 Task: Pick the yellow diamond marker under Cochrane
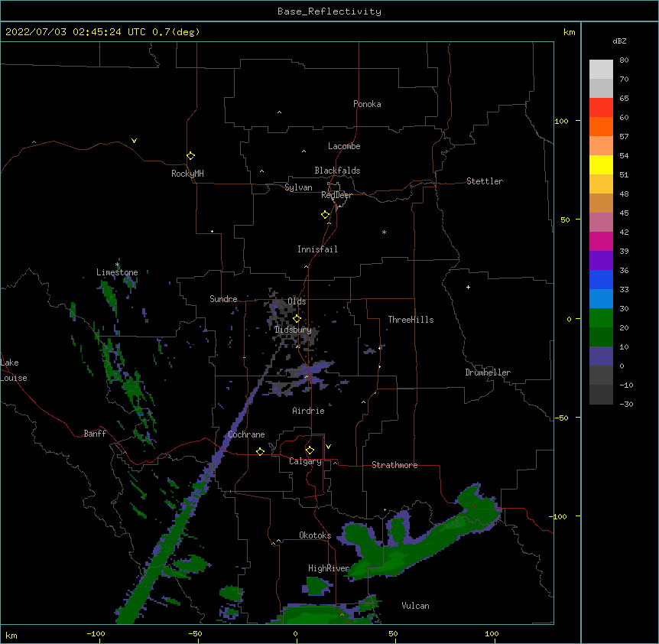[x=260, y=451]
